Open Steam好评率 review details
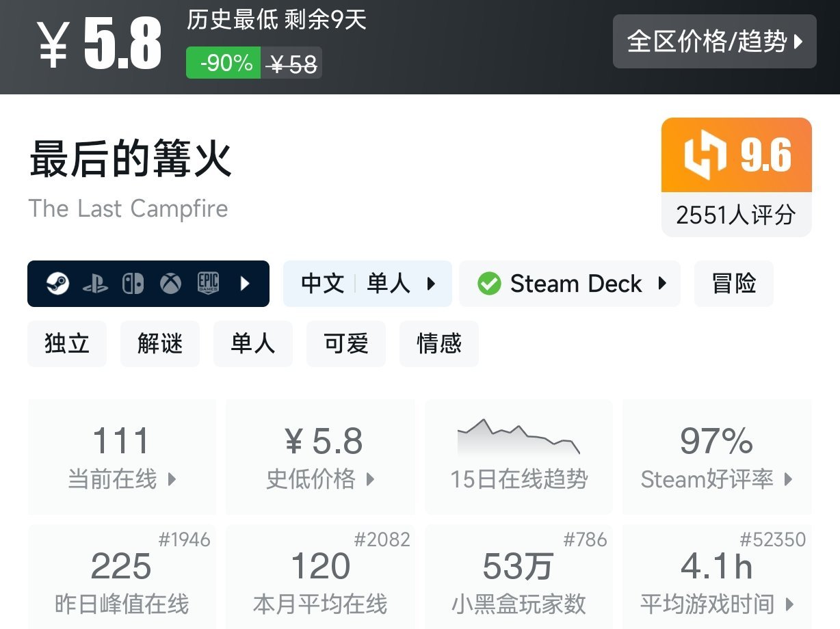The height and width of the screenshot is (629, 840). click(x=716, y=456)
